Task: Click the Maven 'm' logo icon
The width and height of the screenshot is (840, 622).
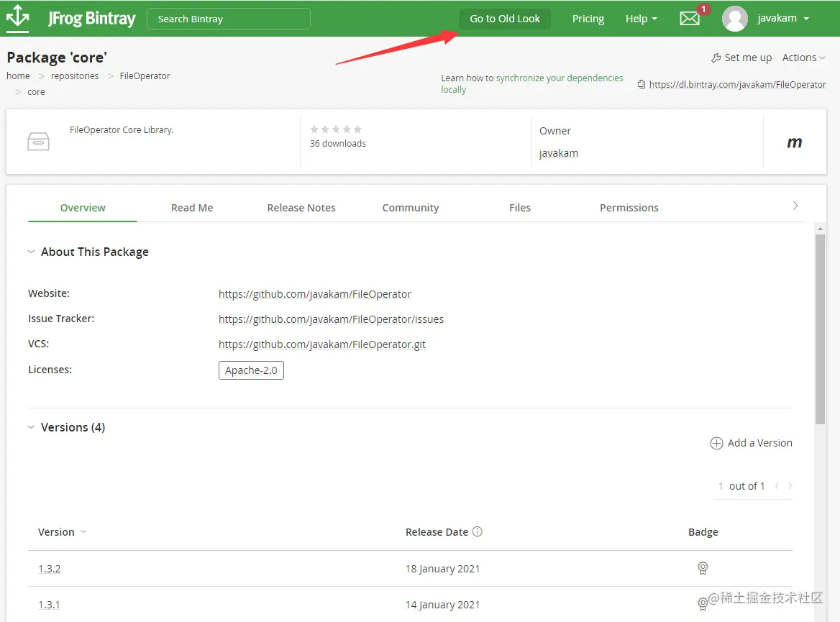Action: click(x=795, y=142)
